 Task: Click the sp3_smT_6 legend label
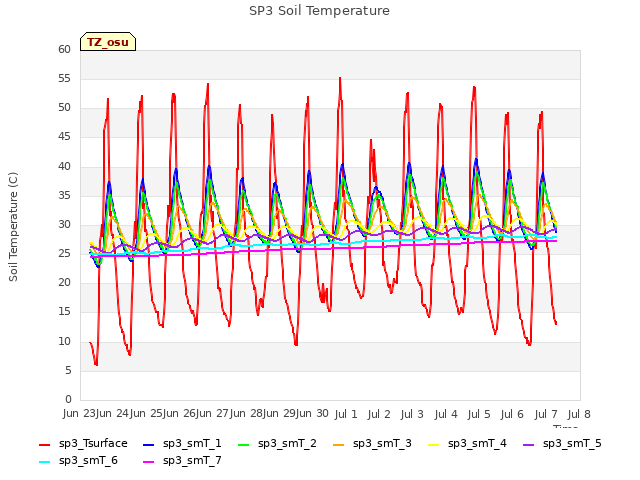[x=88, y=461]
